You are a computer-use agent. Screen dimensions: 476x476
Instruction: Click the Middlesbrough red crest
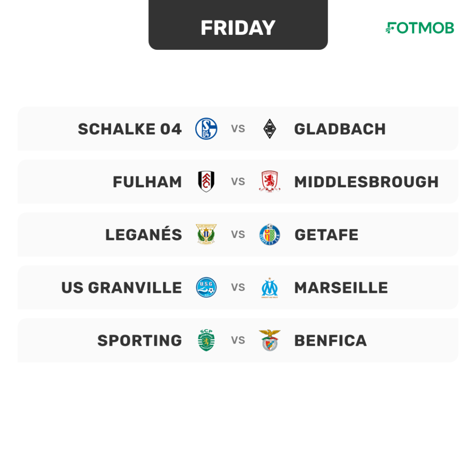270,182
